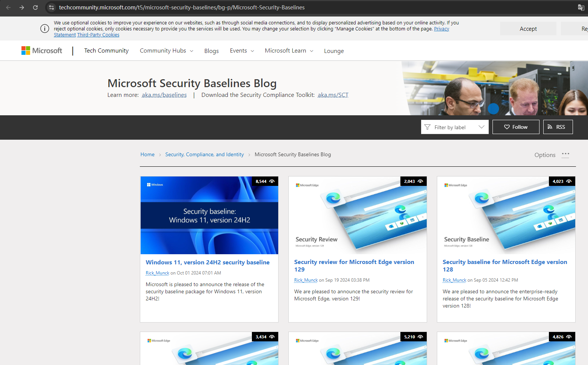Click the date Oct 01 2024 07:01 AM

coord(199,273)
